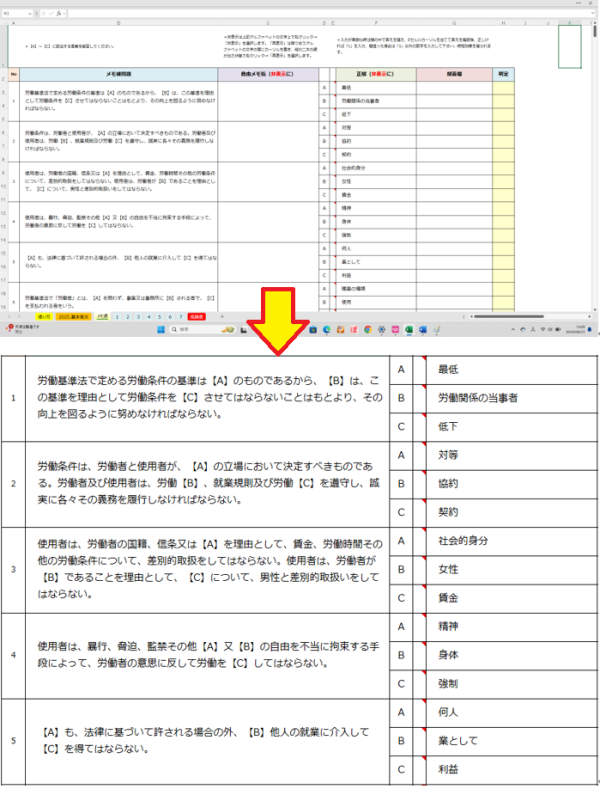Open Excel from the taskbar
This screenshot has height=789, width=600.
pyautogui.click(x=409, y=330)
